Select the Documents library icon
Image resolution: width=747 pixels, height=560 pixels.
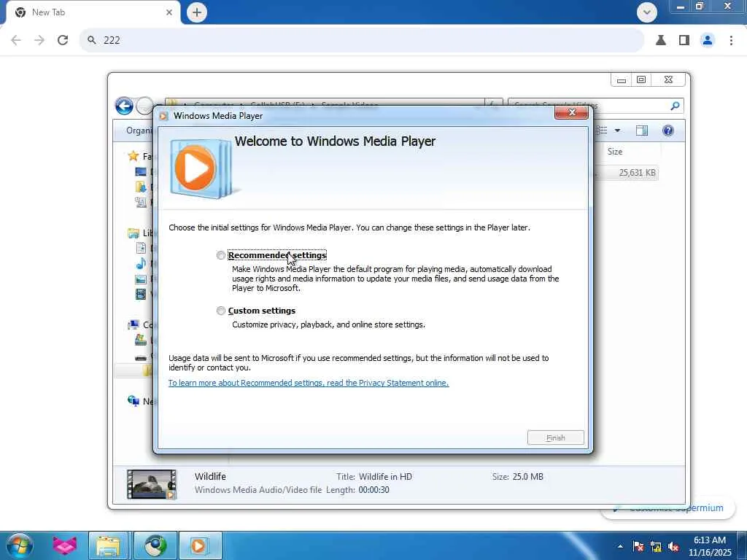(141, 248)
